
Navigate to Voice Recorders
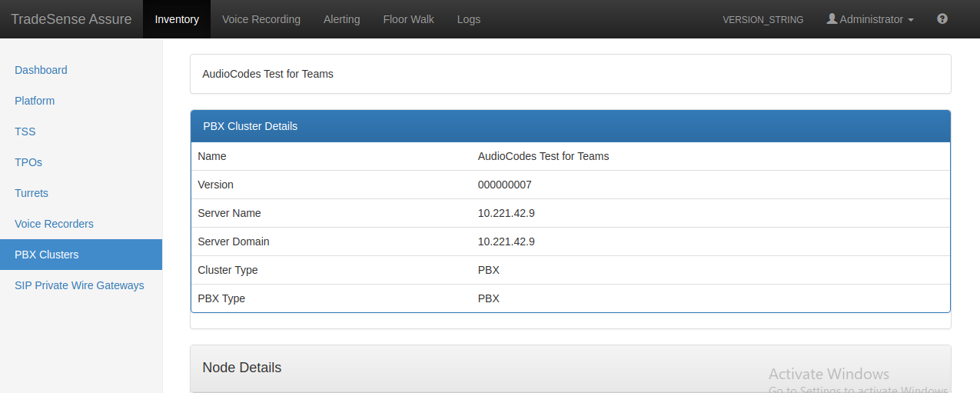tap(54, 224)
